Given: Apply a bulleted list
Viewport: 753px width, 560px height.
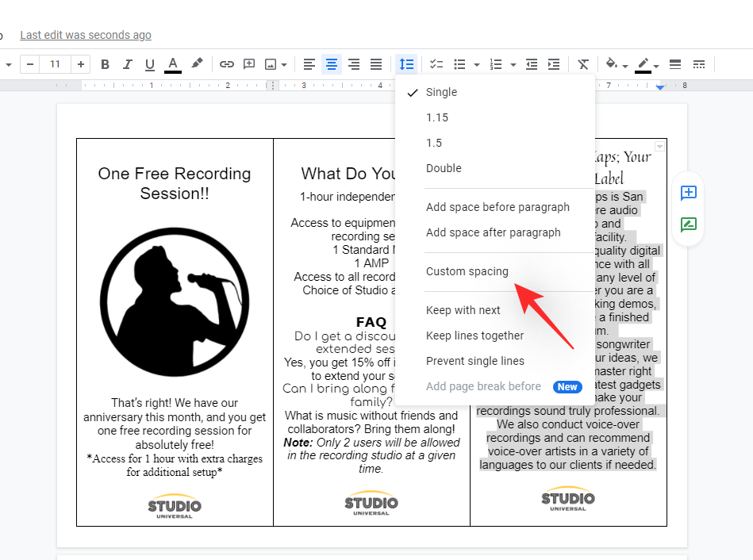Looking at the screenshot, I should (459, 64).
